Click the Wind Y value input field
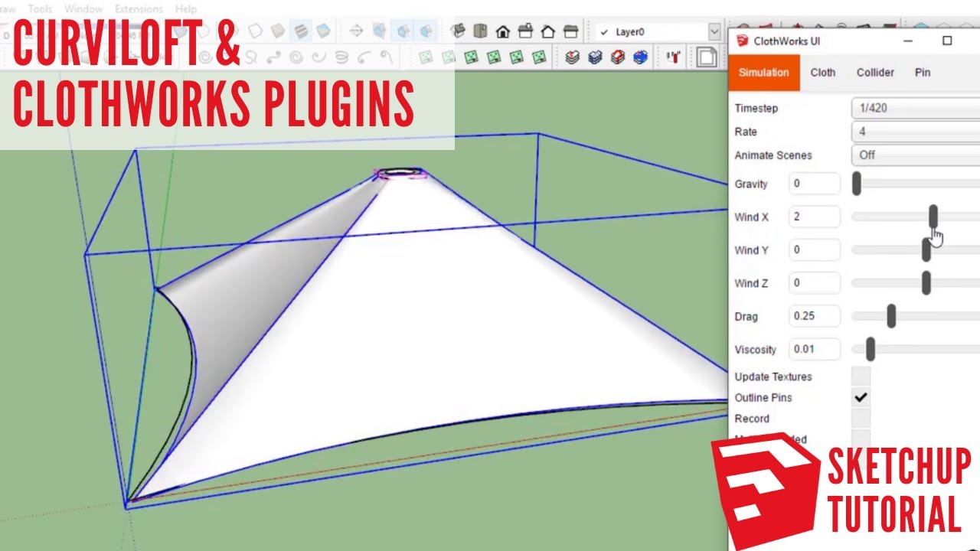The image size is (980, 551). pyautogui.click(x=815, y=249)
